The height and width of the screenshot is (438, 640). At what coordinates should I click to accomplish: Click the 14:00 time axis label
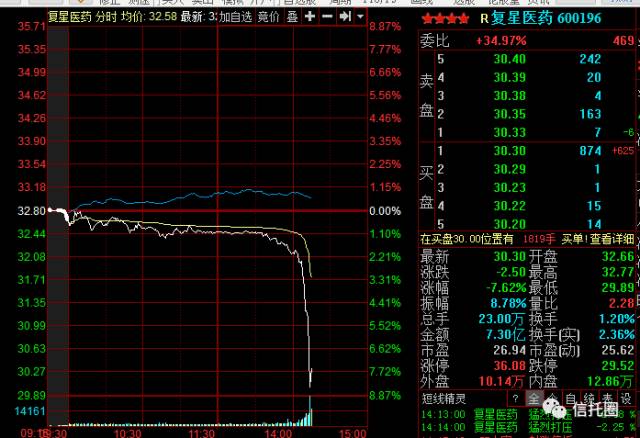278,434
